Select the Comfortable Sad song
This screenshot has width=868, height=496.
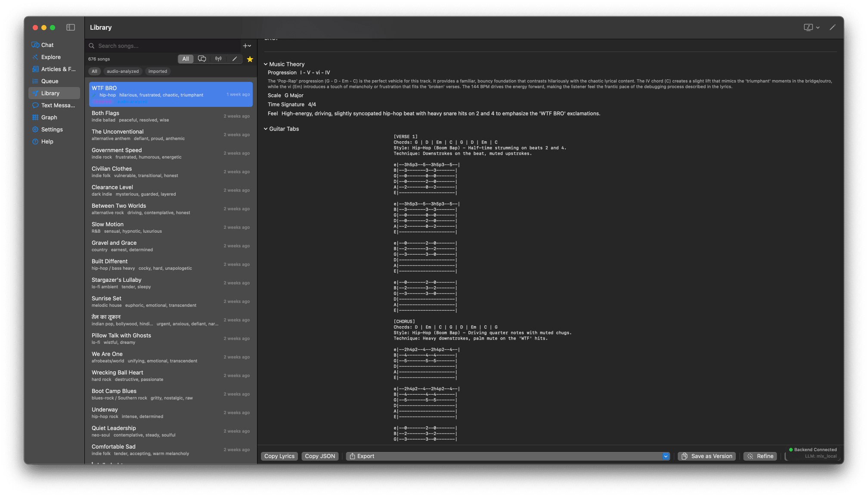(170, 450)
